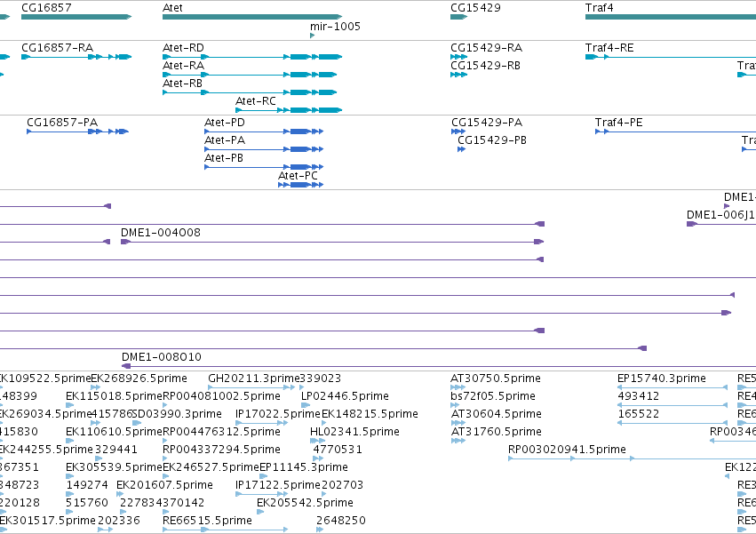The width and height of the screenshot is (756, 534).
Task: Click the bs72f05.5prime label
Action: 493,396
